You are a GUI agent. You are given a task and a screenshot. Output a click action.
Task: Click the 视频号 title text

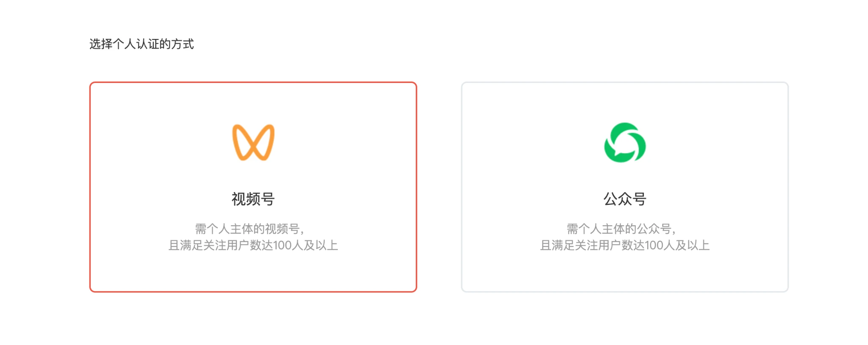click(x=253, y=199)
